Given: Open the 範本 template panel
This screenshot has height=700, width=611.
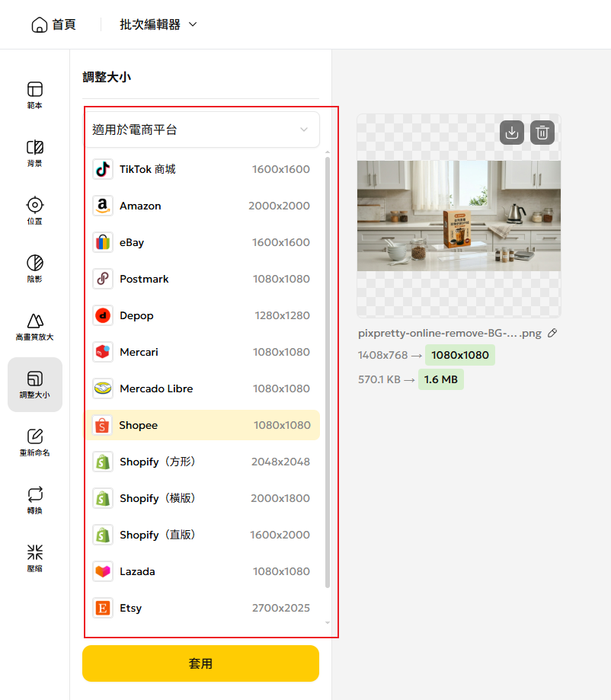Looking at the screenshot, I should point(35,95).
